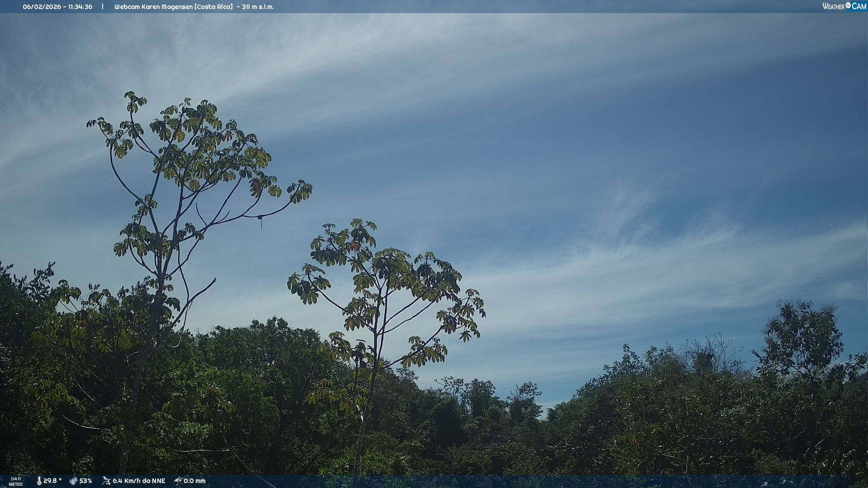The image size is (868, 488).
Task: Click the 311 m s.l.m. altitude text
Action: (x=257, y=7)
